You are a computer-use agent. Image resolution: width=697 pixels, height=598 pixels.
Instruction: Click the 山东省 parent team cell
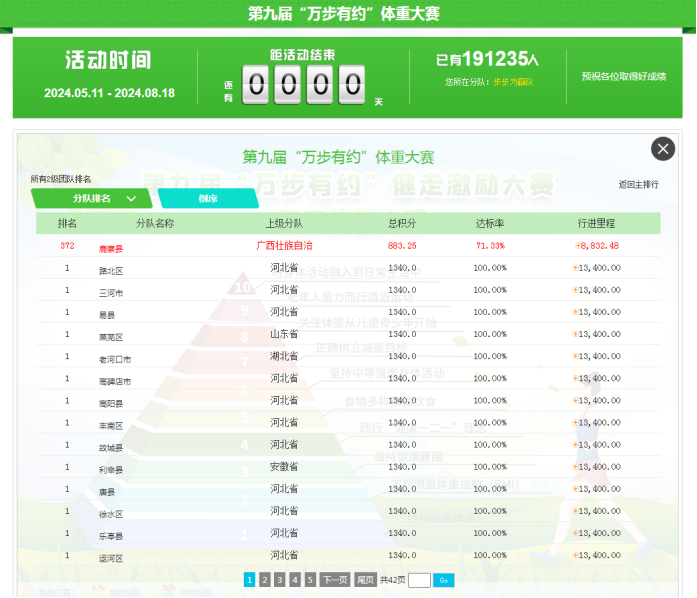[x=284, y=333]
